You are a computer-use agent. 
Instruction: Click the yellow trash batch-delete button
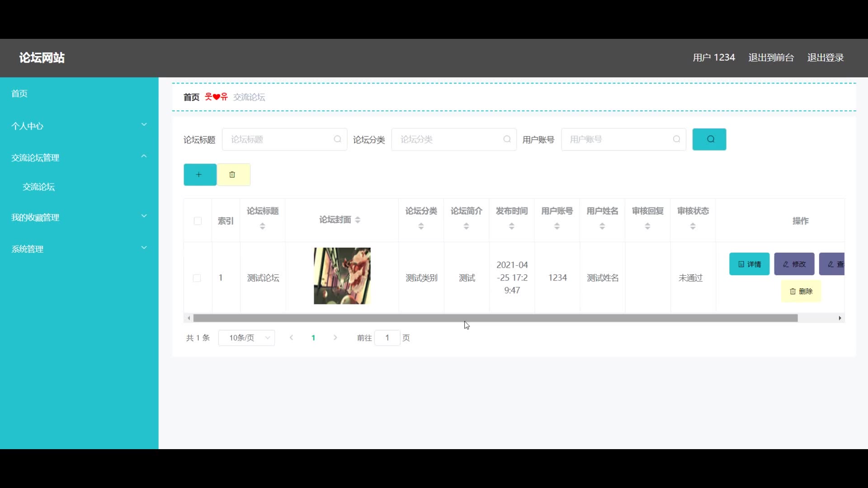(233, 175)
